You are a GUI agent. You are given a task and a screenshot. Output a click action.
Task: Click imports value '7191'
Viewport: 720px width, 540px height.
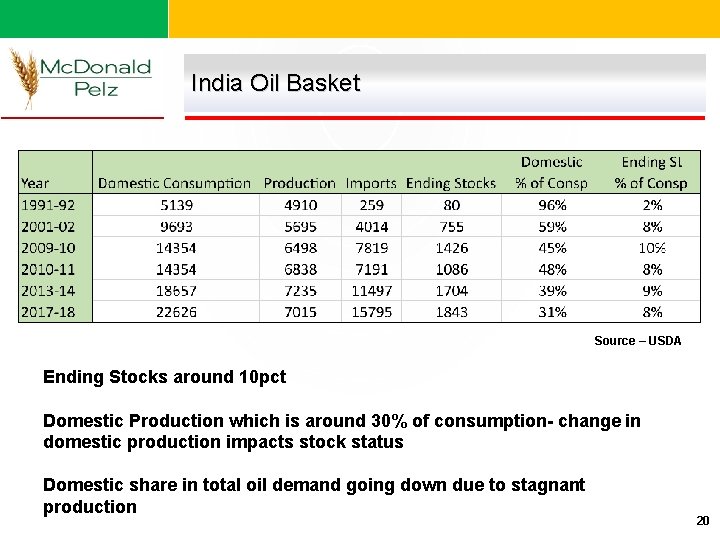[371, 269]
